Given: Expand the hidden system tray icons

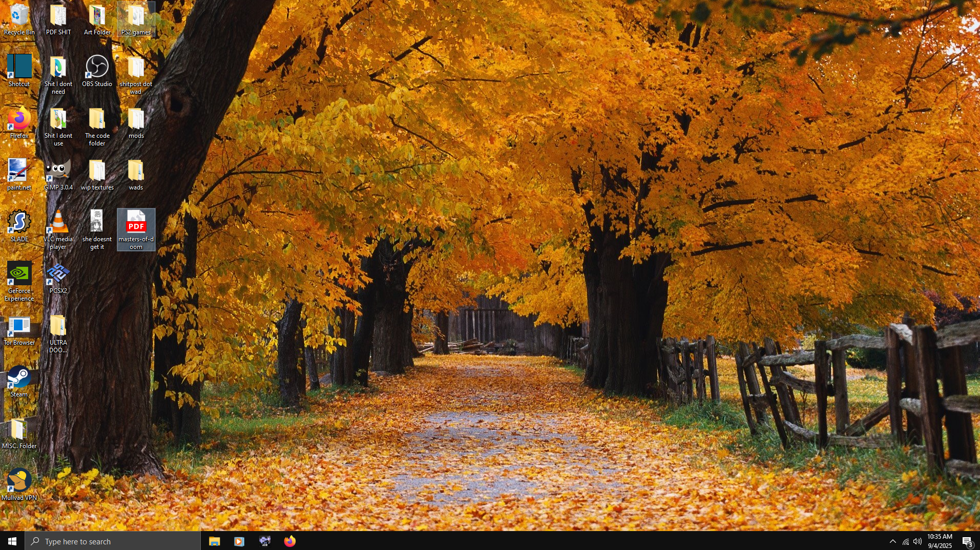Looking at the screenshot, I should [892, 541].
